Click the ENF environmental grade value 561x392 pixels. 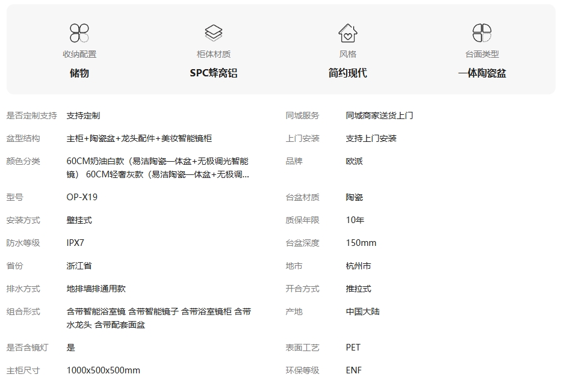point(354,370)
